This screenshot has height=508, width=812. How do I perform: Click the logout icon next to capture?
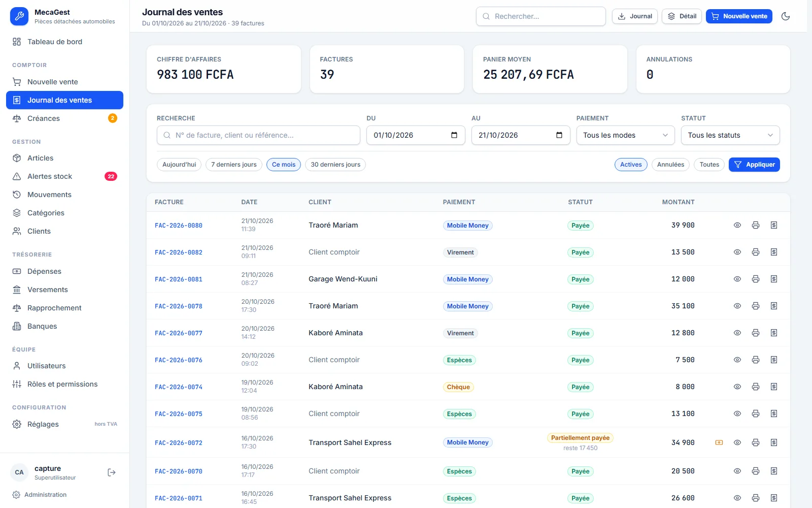pos(112,472)
